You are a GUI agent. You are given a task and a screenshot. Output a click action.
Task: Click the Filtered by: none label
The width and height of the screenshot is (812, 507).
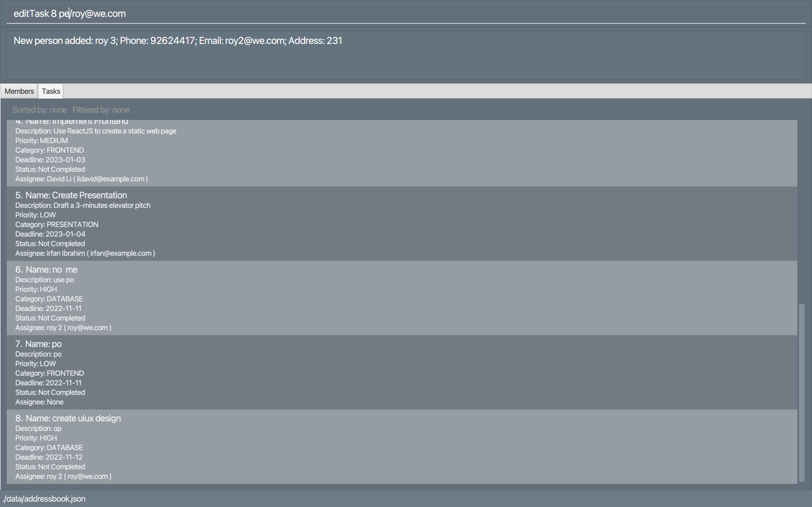[101, 110]
